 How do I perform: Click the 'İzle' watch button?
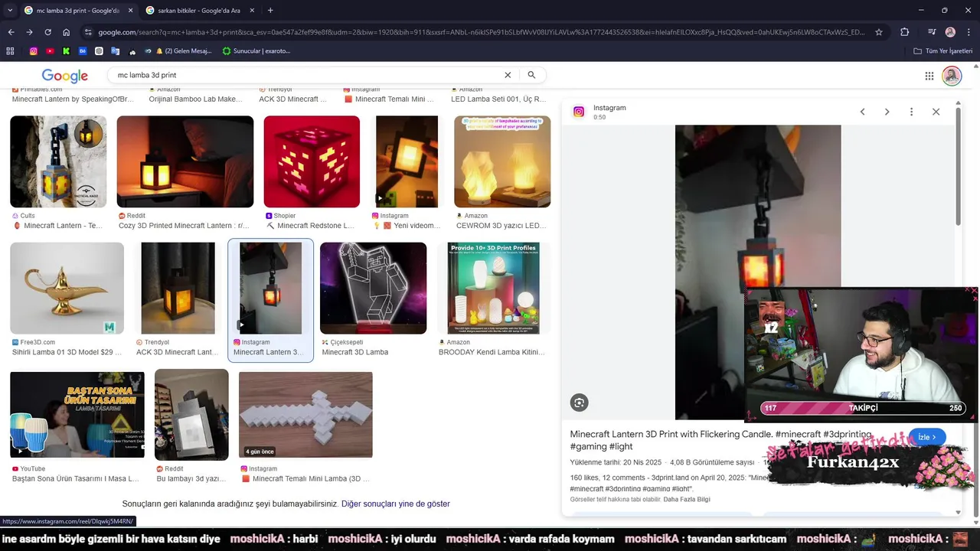coord(927,437)
